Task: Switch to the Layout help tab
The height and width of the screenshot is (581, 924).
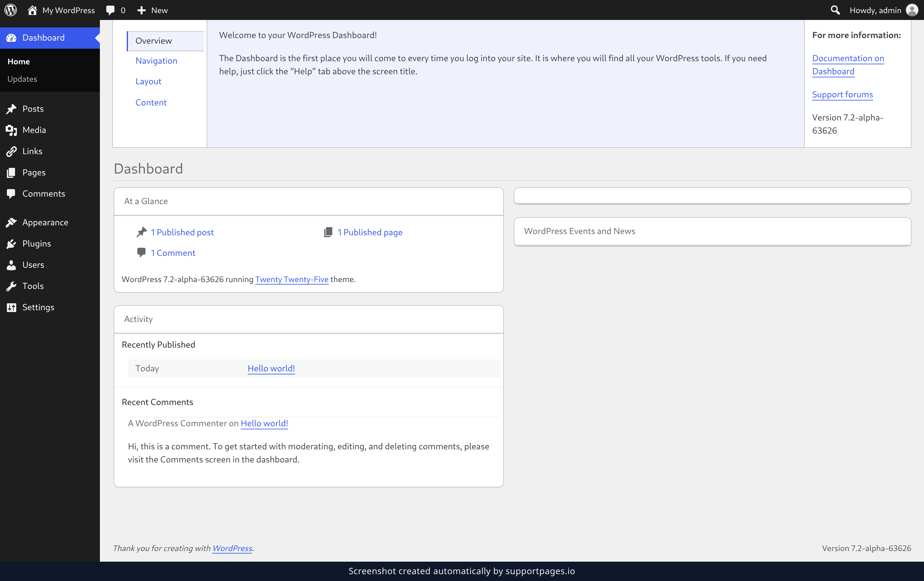Action: (x=148, y=81)
